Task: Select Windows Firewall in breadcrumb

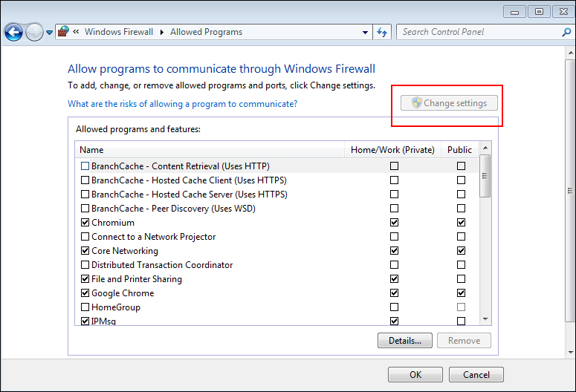Action: pos(119,32)
